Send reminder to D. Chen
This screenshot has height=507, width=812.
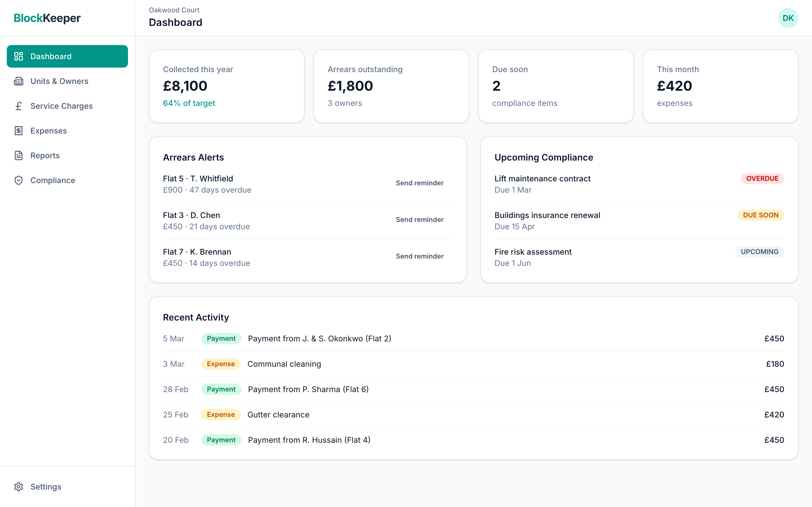420,220
